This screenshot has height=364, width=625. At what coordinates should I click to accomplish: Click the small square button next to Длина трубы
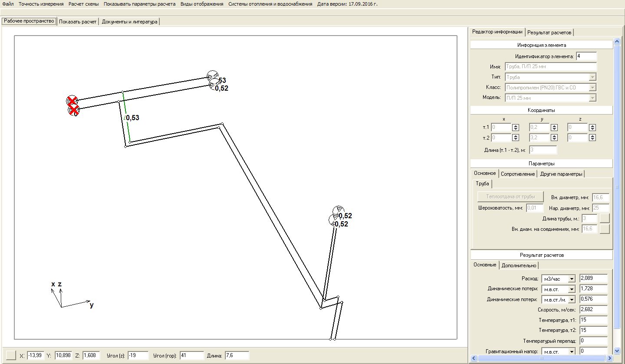(605, 218)
